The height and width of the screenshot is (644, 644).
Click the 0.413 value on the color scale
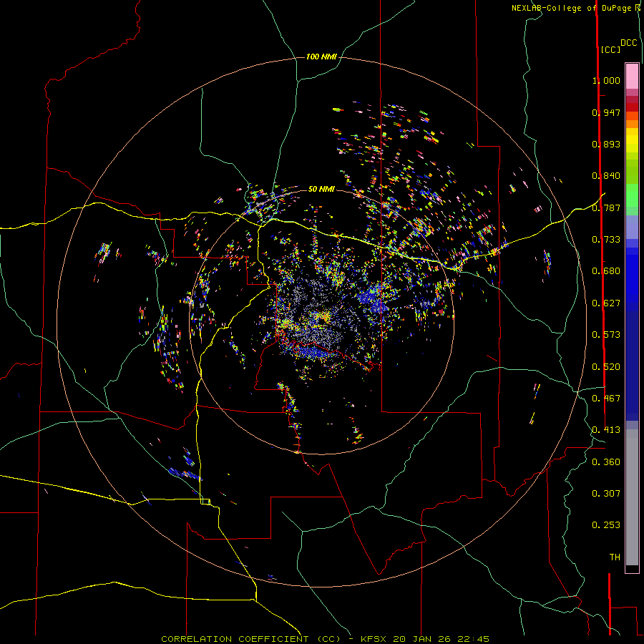click(606, 430)
